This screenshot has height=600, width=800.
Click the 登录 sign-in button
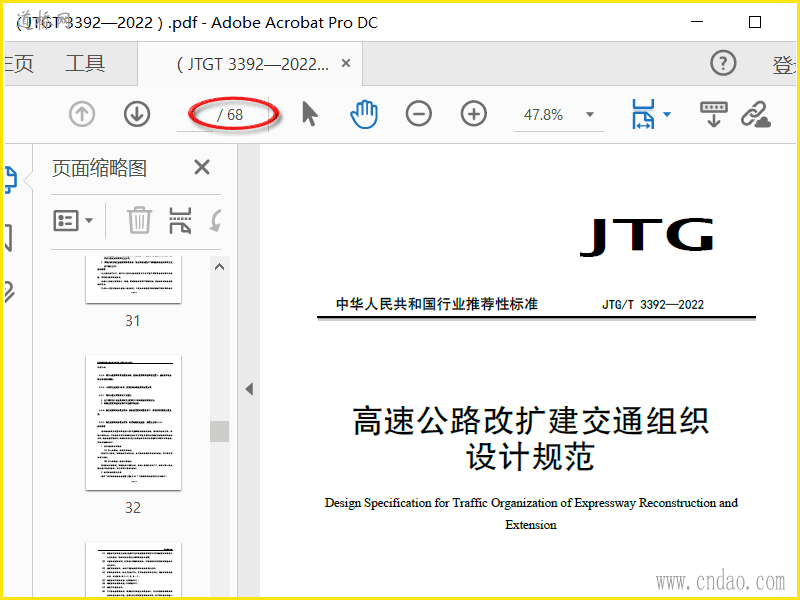(x=785, y=65)
